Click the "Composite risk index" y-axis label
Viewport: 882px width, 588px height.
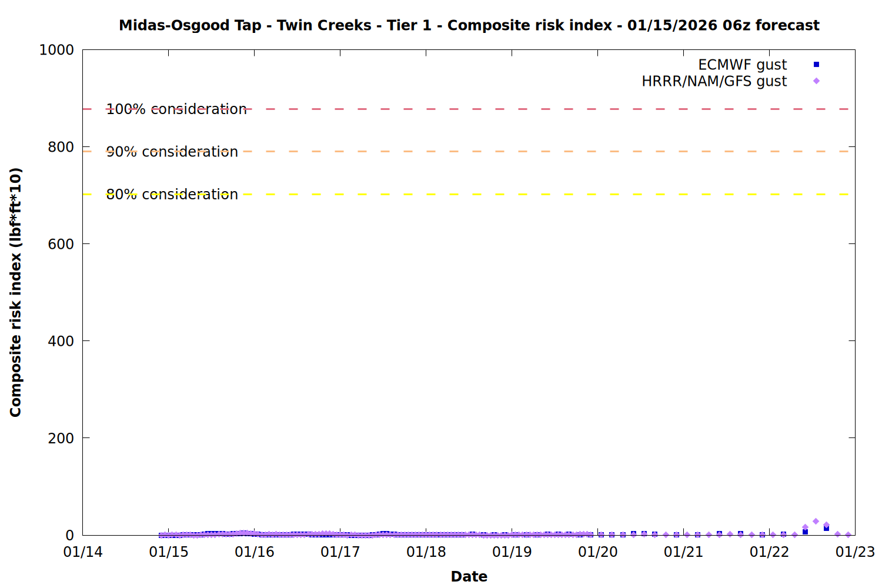pos(16,292)
